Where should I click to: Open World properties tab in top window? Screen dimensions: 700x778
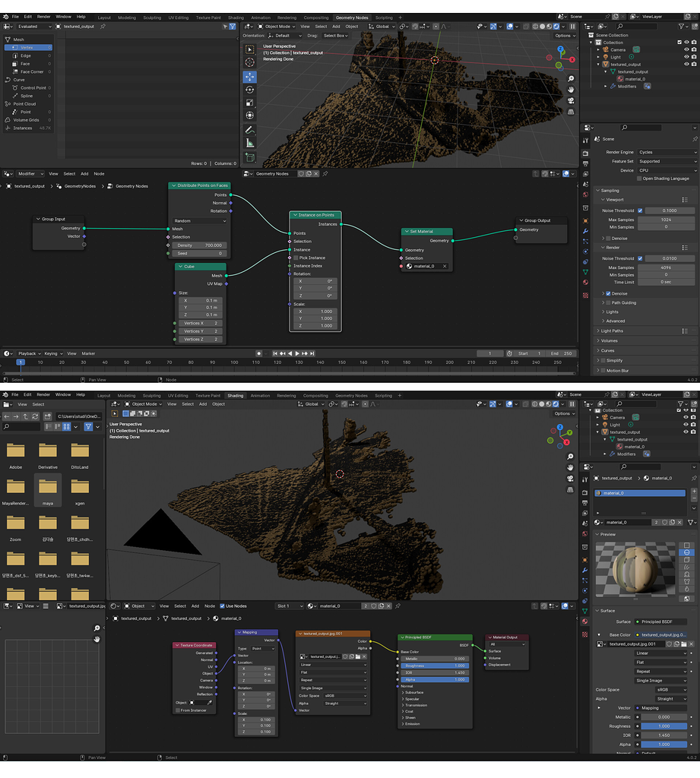click(585, 194)
